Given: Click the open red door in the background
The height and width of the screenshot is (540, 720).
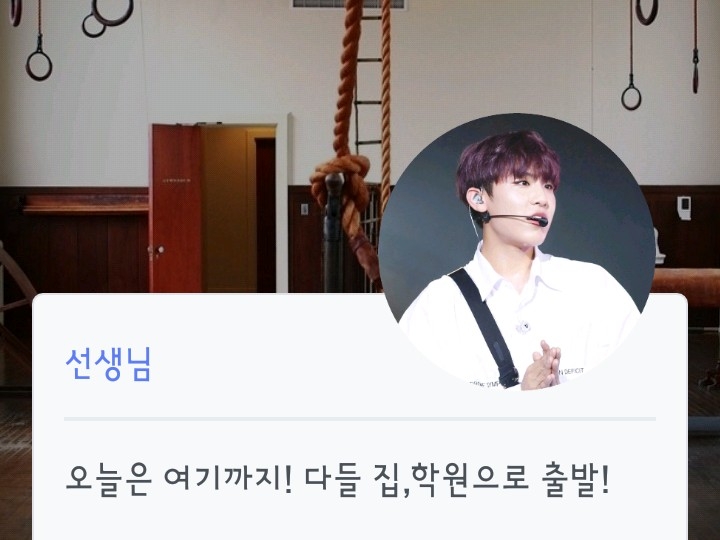Looking at the screenshot, I should coord(176,208).
